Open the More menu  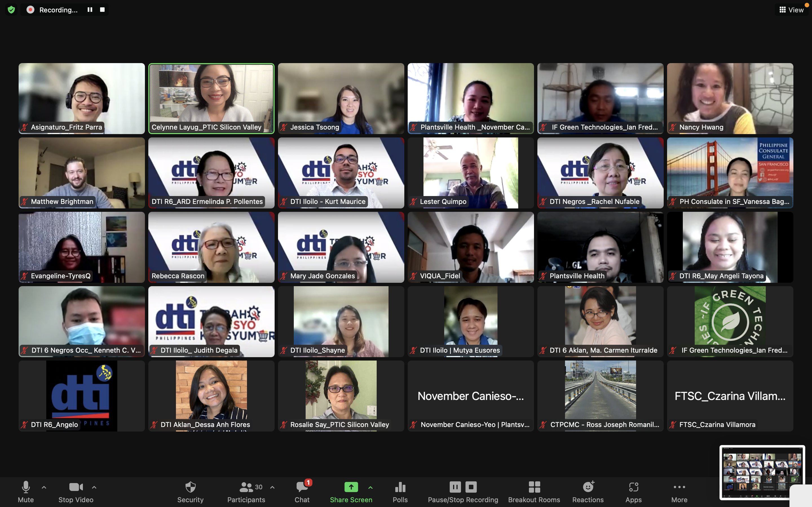click(679, 487)
